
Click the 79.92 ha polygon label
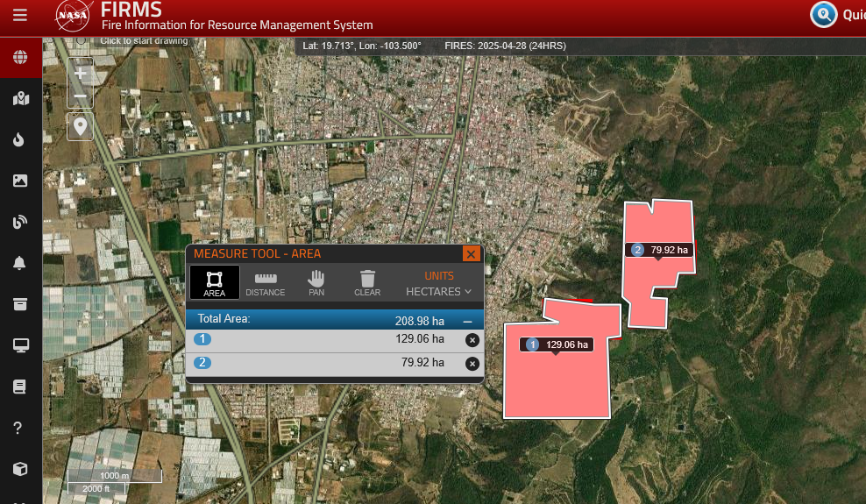(660, 250)
